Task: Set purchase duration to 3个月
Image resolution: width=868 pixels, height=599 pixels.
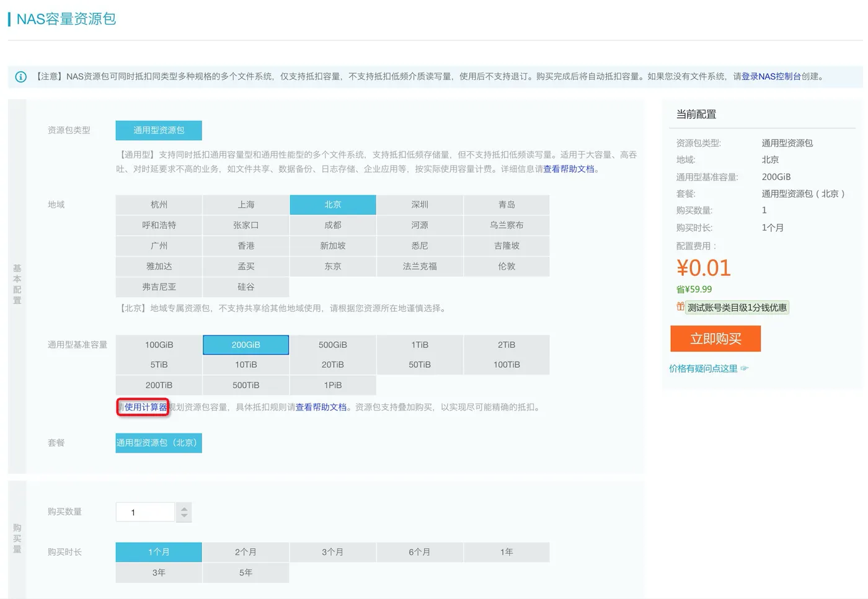Action: click(x=333, y=552)
